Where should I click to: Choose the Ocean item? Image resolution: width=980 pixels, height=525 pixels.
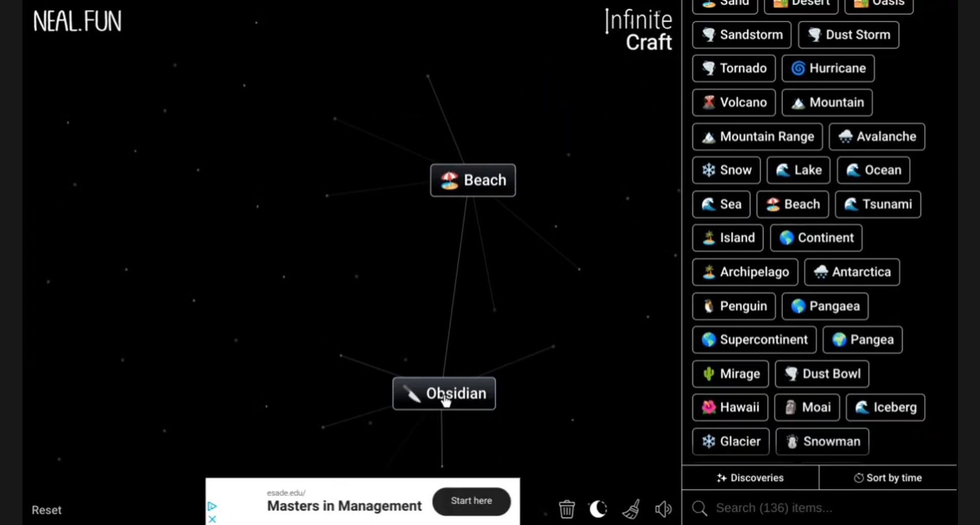point(873,170)
